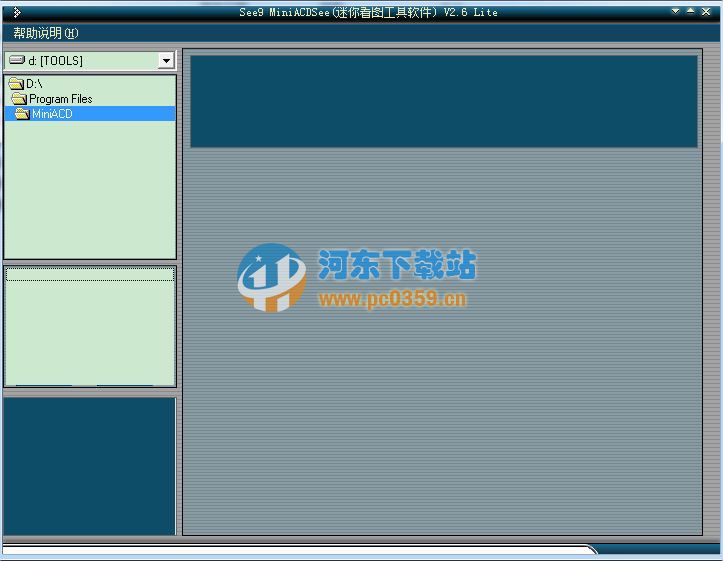Screen dimensions: 723x561
Task: Maximize the See9 MiniACDSee window
Action: (690, 11)
